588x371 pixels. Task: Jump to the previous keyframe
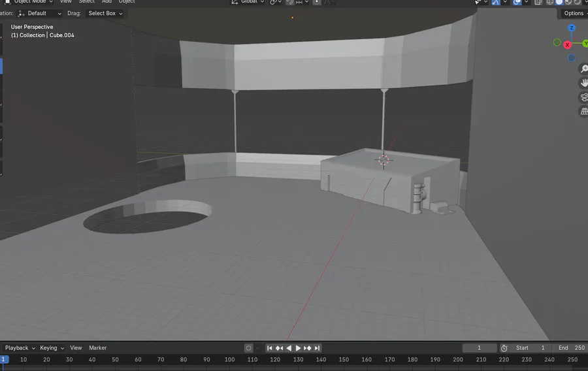pyautogui.click(x=280, y=348)
